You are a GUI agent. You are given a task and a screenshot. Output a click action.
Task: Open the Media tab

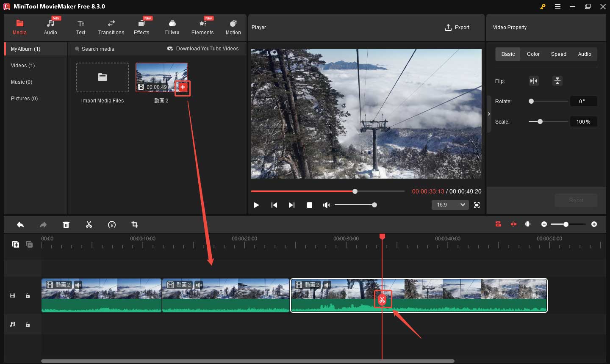19,27
